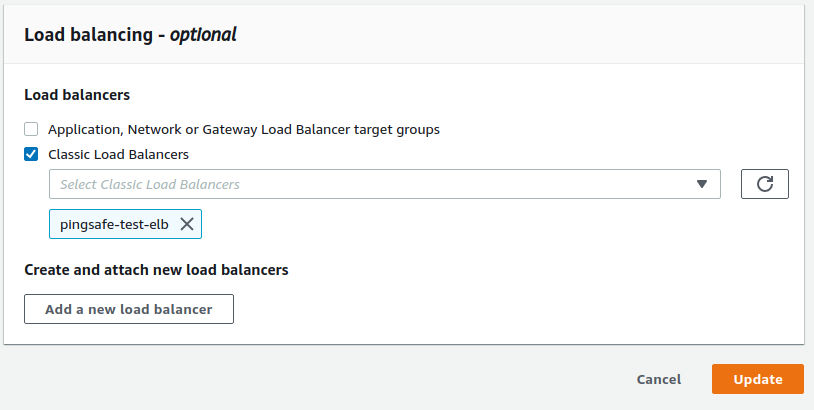The width and height of the screenshot is (814, 410).
Task: Click the Load balancing panel title
Action: coord(93,34)
